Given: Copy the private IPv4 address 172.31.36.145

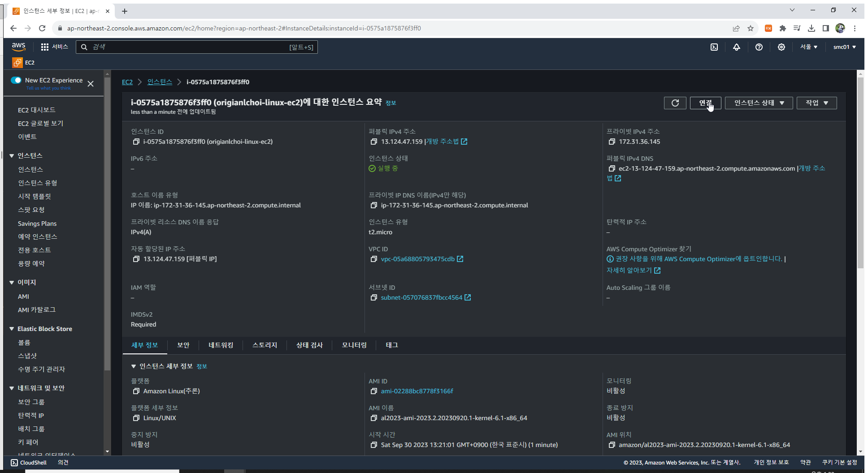Looking at the screenshot, I should (x=612, y=142).
